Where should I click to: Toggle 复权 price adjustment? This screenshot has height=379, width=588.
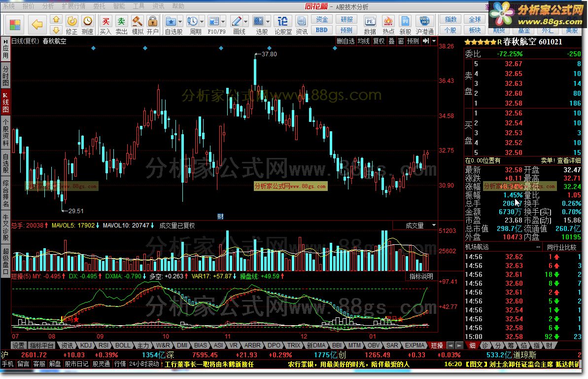click(x=379, y=41)
